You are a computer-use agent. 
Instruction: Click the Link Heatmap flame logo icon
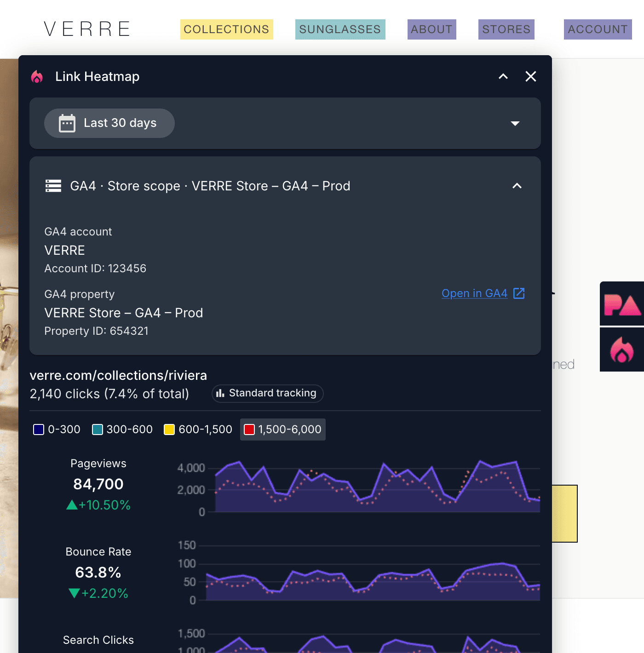(37, 77)
